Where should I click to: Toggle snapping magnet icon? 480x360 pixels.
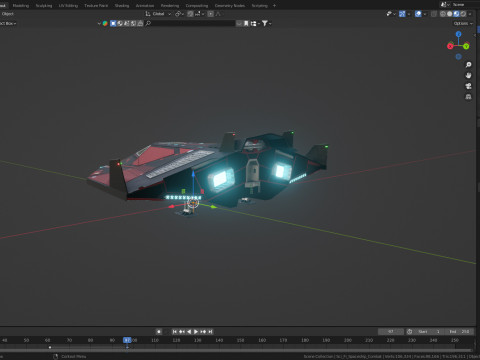click(x=190, y=14)
